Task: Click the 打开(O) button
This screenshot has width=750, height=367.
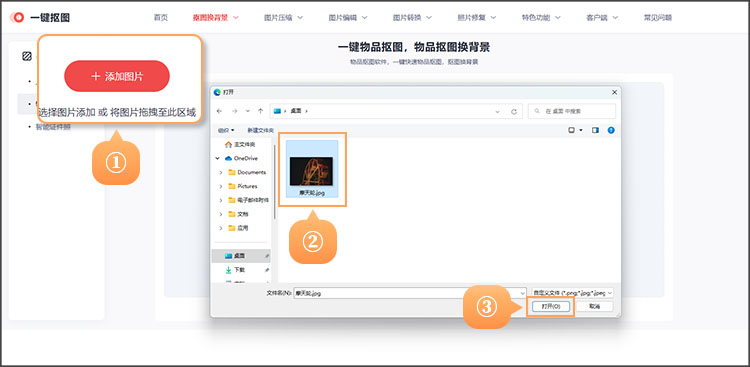Action: click(x=550, y=306)
